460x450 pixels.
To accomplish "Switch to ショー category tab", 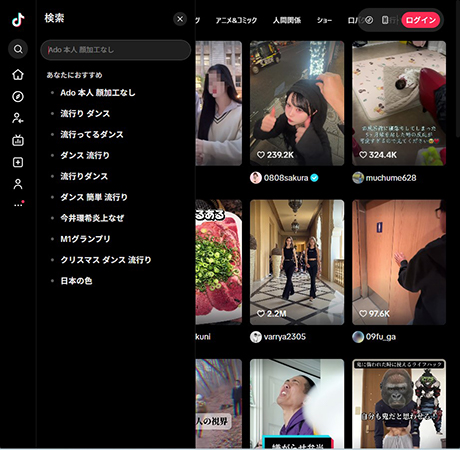I will click(x=324, y=20).
